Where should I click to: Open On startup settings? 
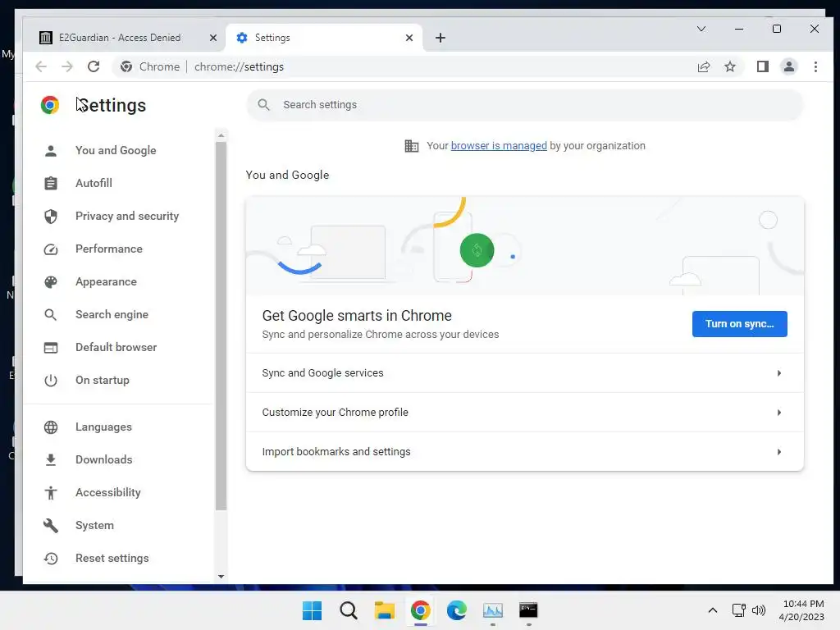(x=103, y=381)
